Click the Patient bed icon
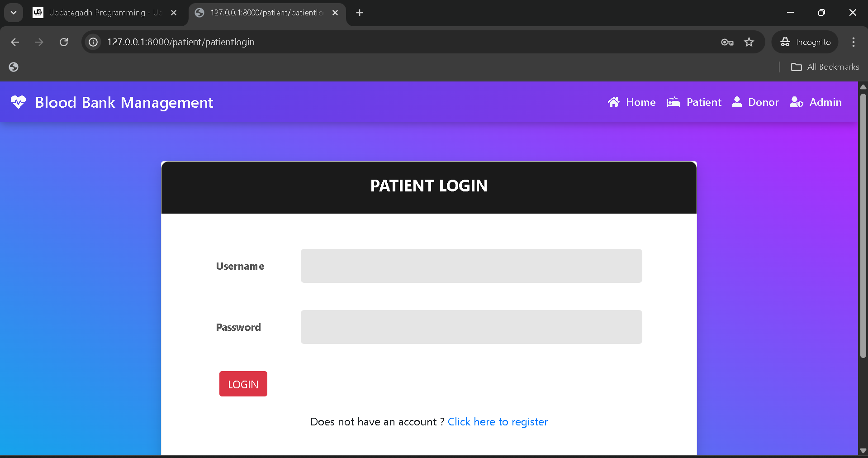Image resolution: width=868 pixels, height=458 pixels. [x=673, y=102]
